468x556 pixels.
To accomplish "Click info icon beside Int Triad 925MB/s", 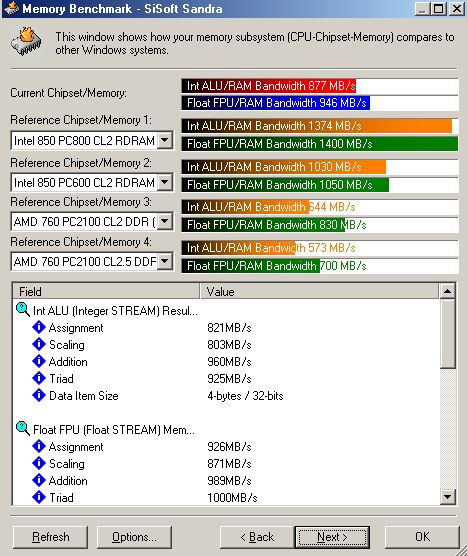I will click(39, 378).
